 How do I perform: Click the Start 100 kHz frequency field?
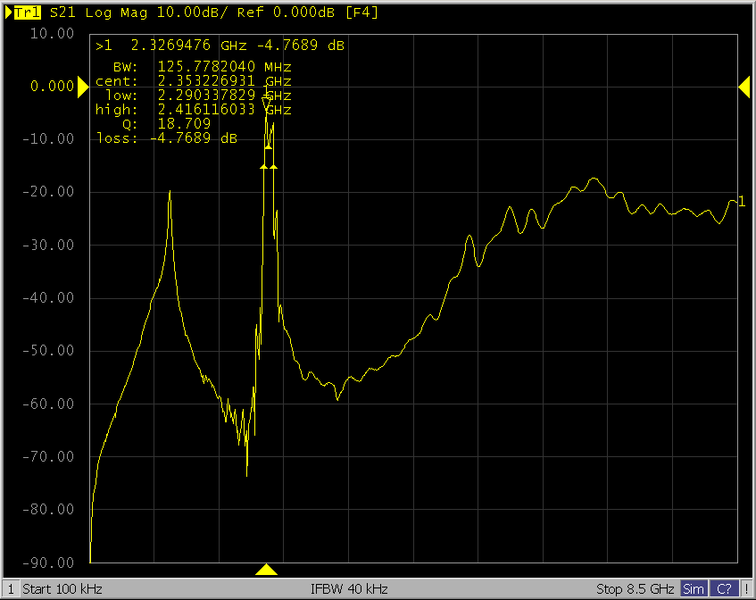pyautogui.click(x=62, y=588)
